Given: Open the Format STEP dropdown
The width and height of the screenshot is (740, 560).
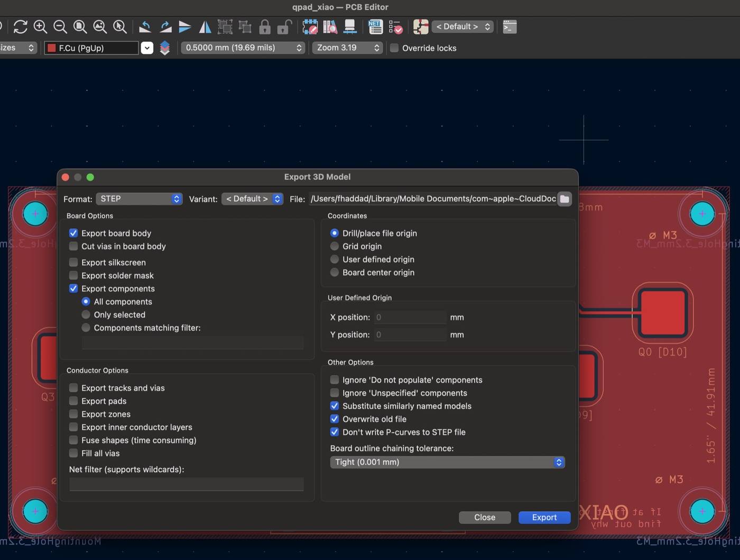Looking at the screenshot, I should point(139,199).
